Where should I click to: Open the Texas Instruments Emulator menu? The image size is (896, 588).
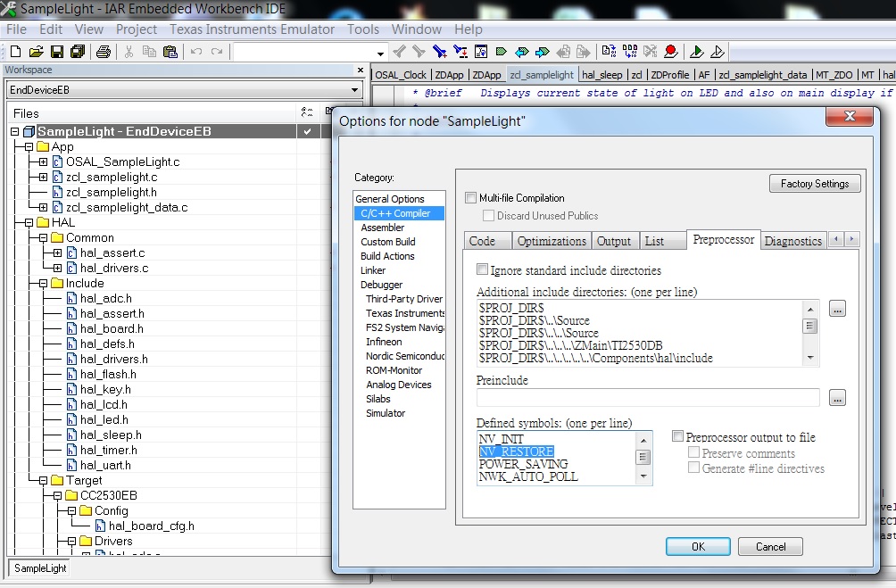point(252,29)
